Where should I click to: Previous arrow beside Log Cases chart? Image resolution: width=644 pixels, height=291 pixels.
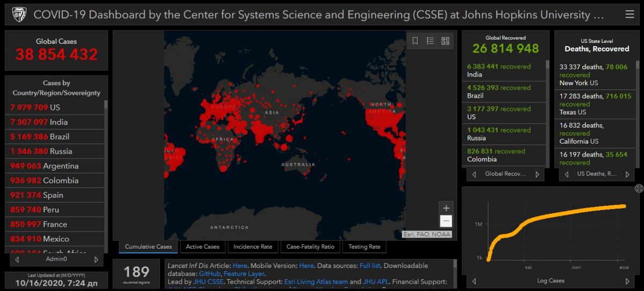[474, 281]
